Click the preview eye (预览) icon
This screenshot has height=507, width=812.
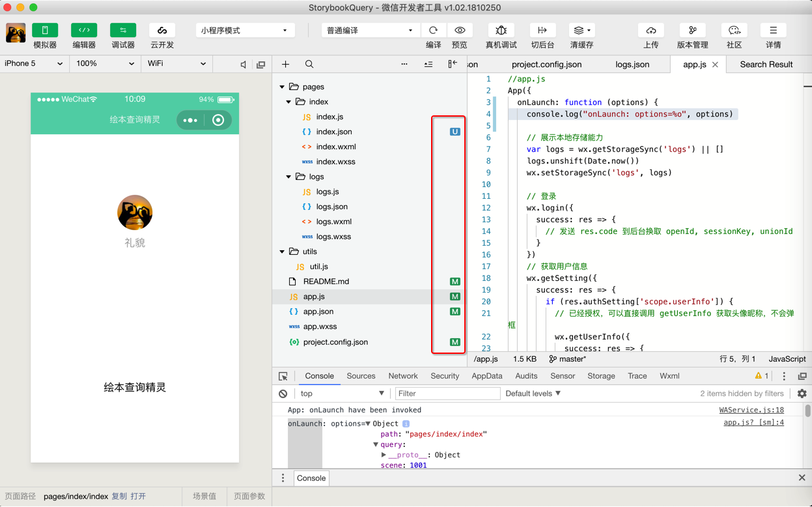click(x=460, y=30)
